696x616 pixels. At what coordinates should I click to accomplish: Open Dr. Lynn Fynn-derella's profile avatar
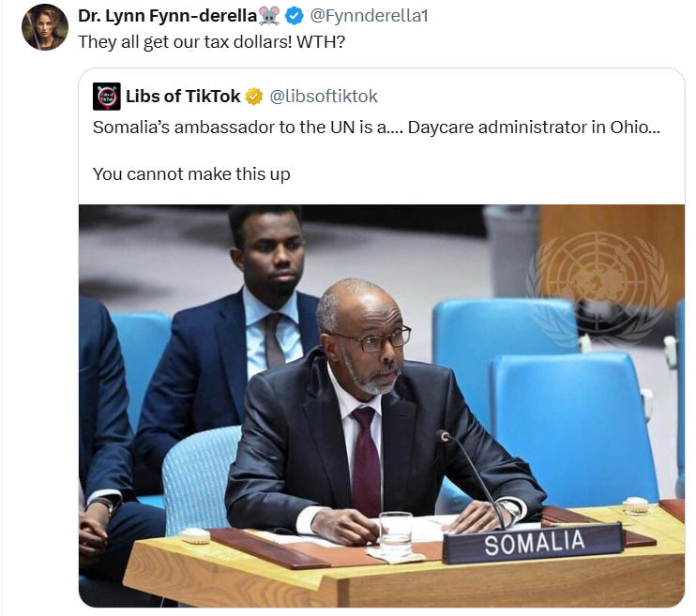[x=45, y=27]
